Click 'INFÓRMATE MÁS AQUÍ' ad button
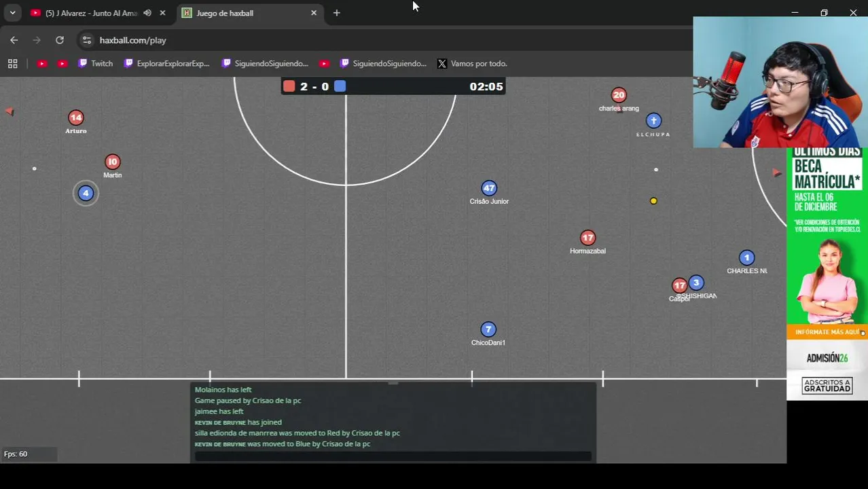Viewport: 868px width, 489px height. tap(827, 332)
